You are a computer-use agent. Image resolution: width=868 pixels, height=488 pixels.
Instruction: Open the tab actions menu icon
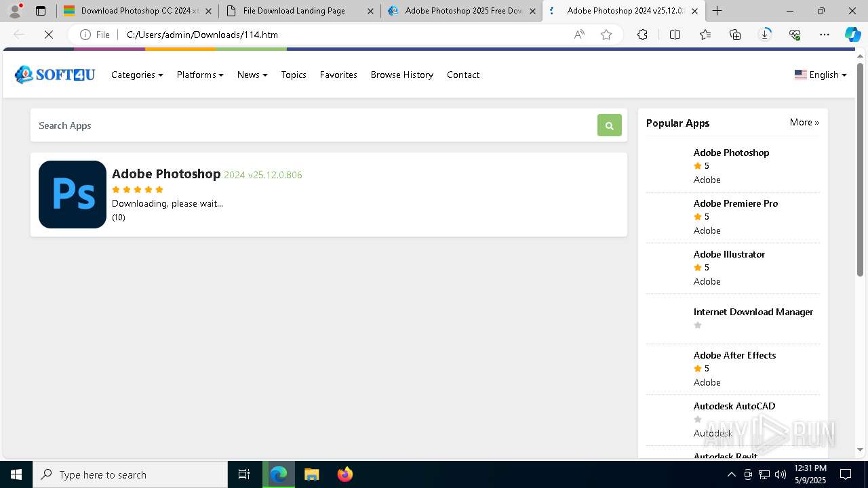click(x=41, y=11)
